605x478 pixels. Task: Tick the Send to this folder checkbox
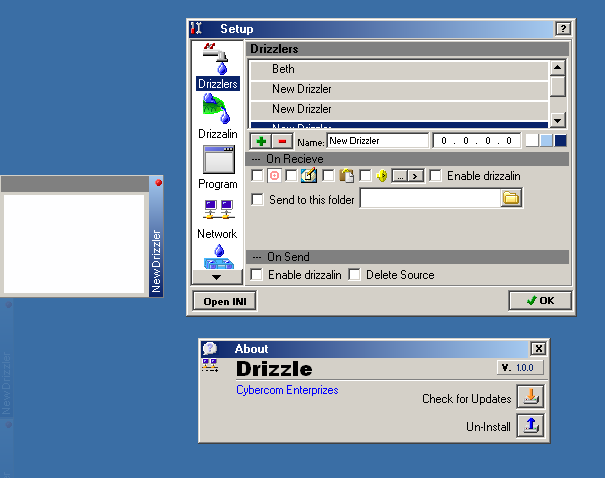[257, 200]
